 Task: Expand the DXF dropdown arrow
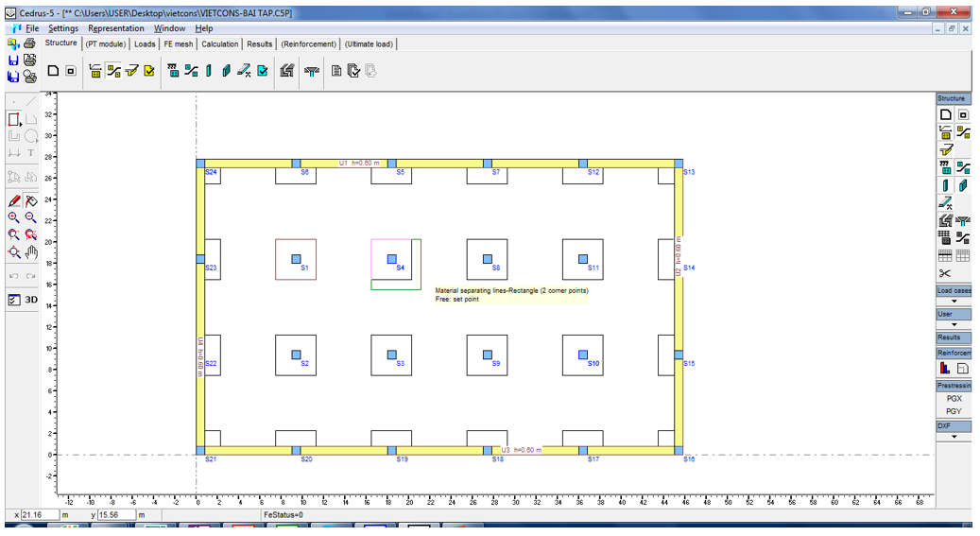pos(954,437)
